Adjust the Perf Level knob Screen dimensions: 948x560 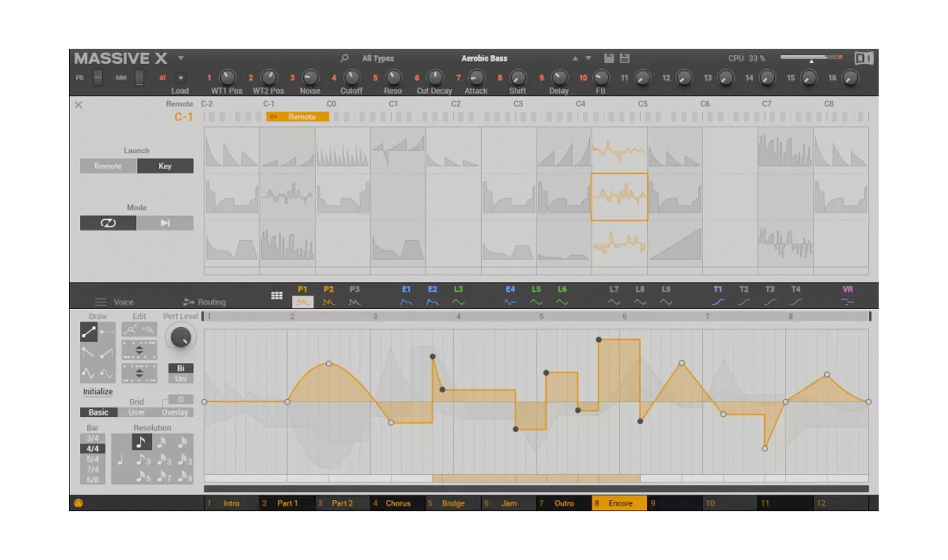pyautogui.click(x=181, y=337)
